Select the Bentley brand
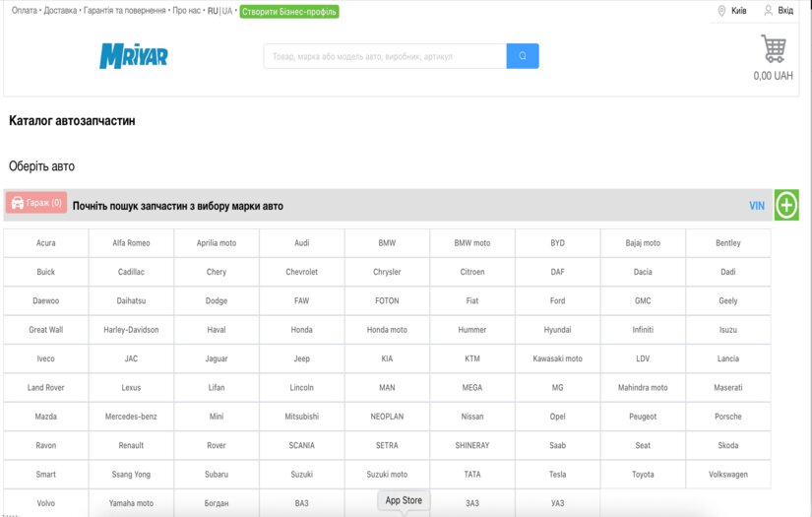This screenshot has height=517, width=812. pyautogui.click(x=728, y=243)
